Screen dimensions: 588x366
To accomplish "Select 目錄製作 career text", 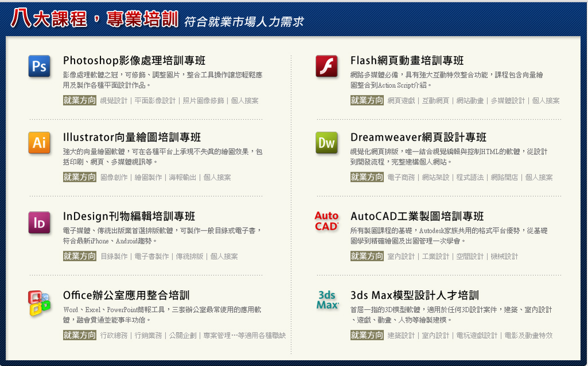I will tap(114, 256).
